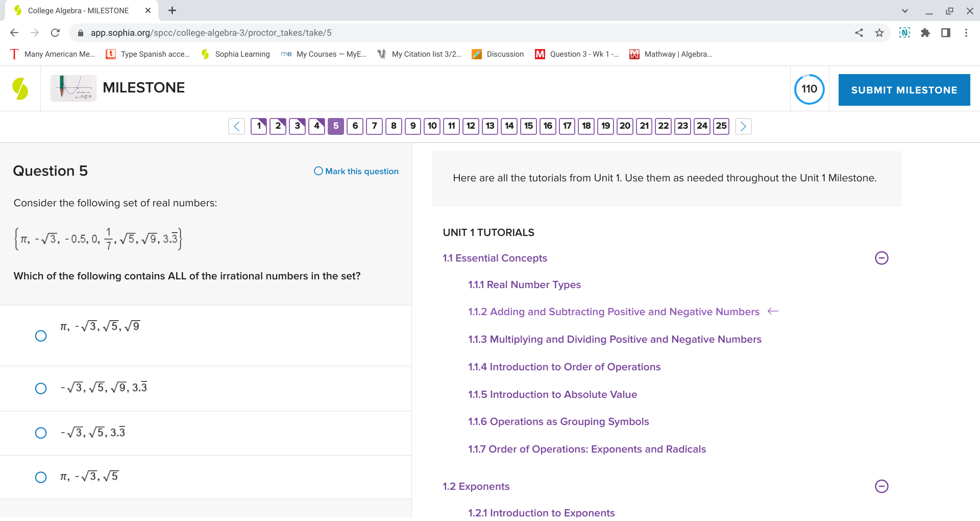Select answer π, -√3, √5
The image size is (980, 521).
tap(41, 477)
